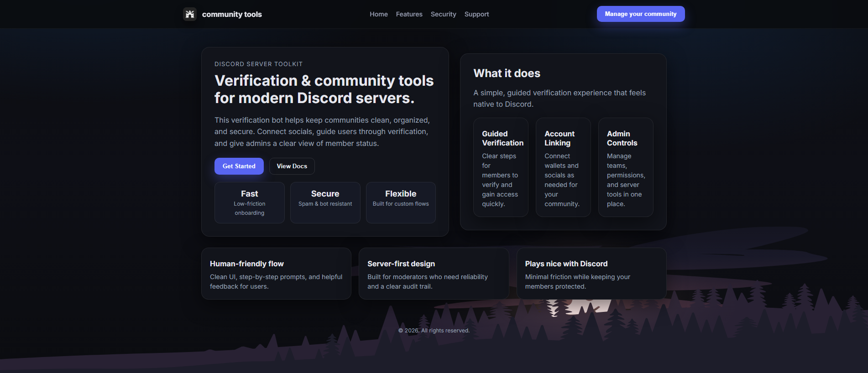
Task: Click the Admin Controls card heading
Action: click(x=622, y=138)
